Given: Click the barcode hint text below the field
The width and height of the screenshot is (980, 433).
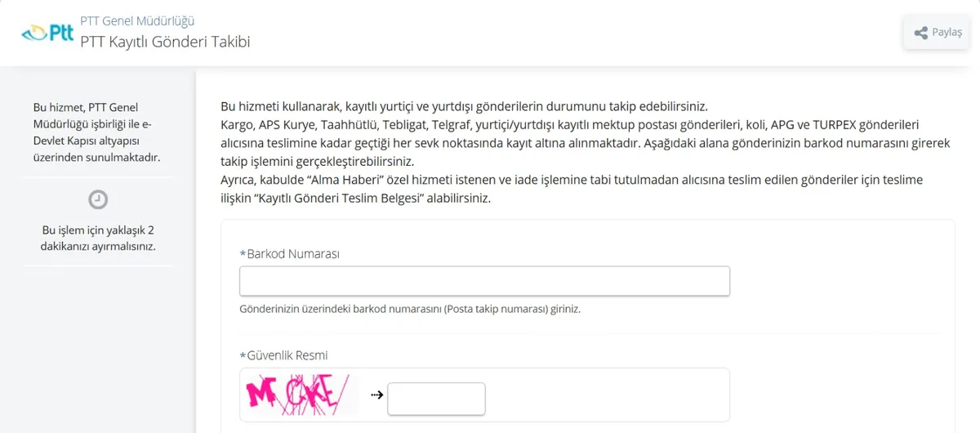Looking at the screenshot, I should [x=410, y=310].
